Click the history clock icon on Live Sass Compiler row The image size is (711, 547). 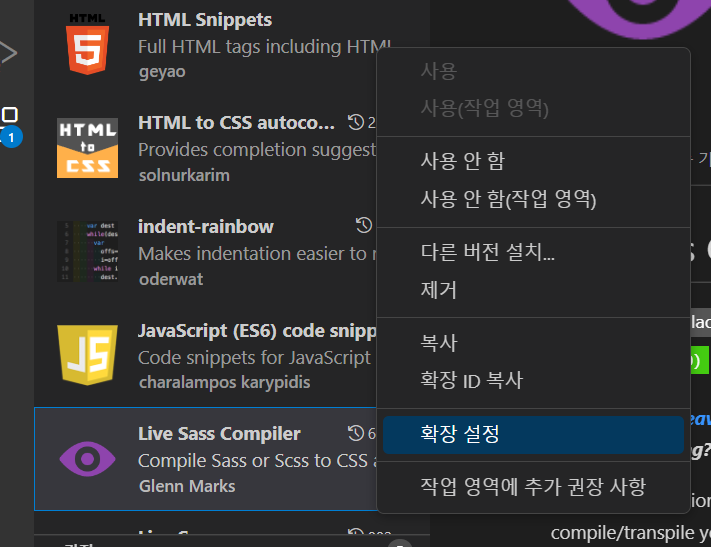pyautogui.click(x=356, y=433)
